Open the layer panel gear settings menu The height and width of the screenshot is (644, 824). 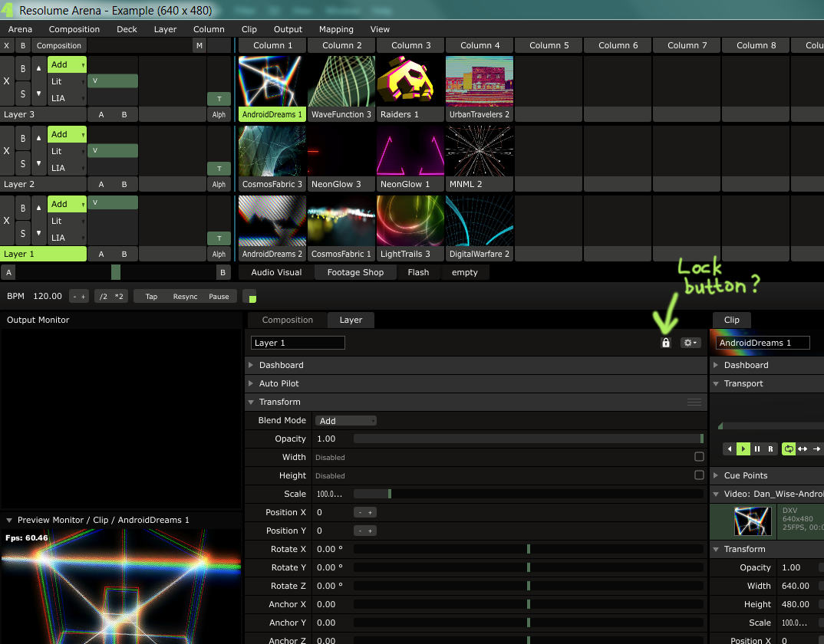click(691, 343)
